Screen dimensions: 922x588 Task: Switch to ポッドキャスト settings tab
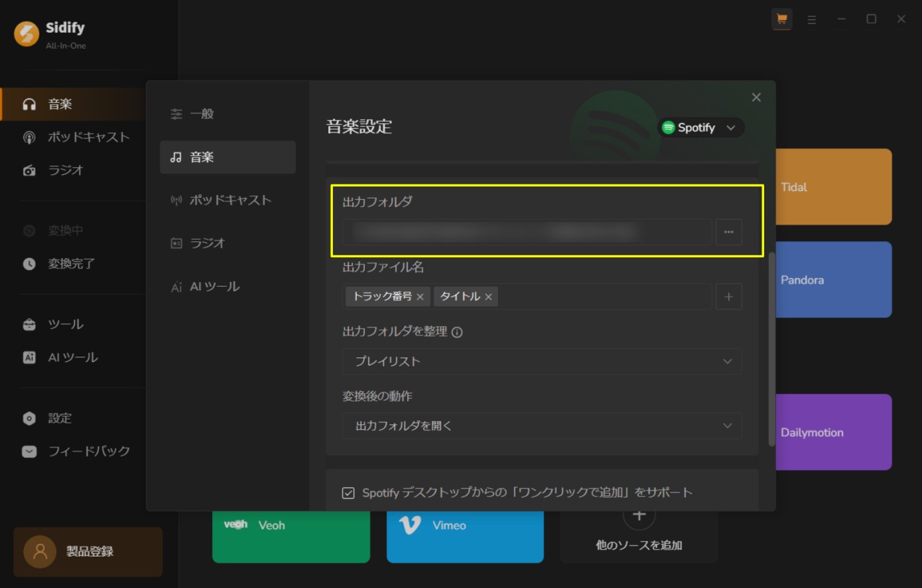coord(227,200)
